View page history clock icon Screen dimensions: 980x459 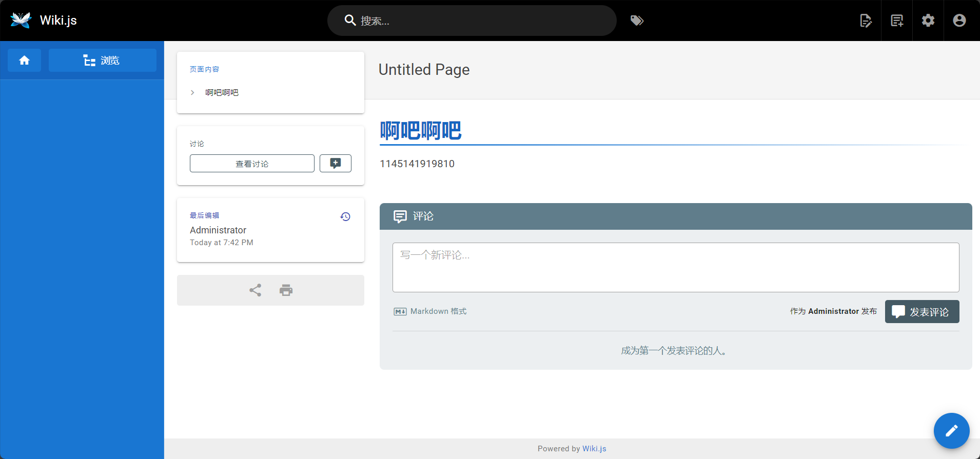(345, 216)
